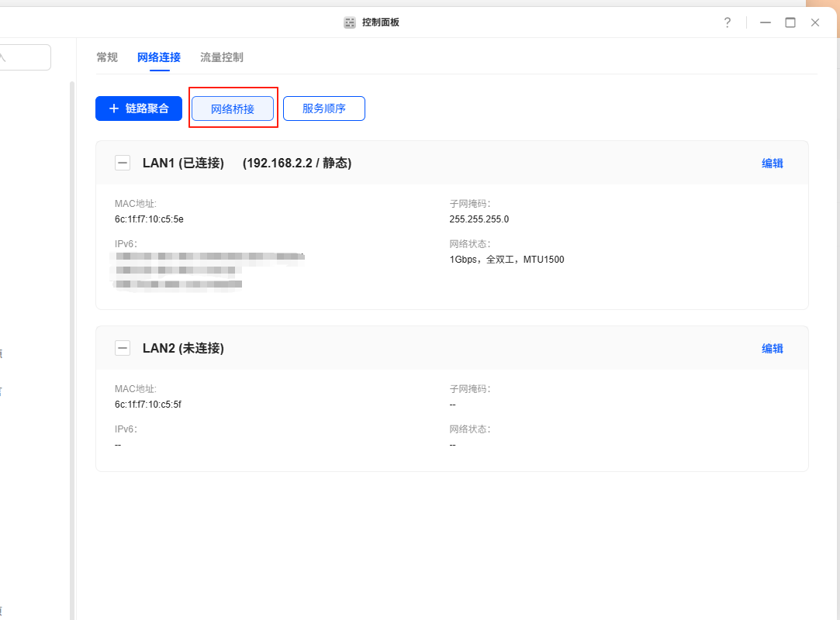Minimize the Control Panel window
The image size is (840, 620).
pos(765,22)
